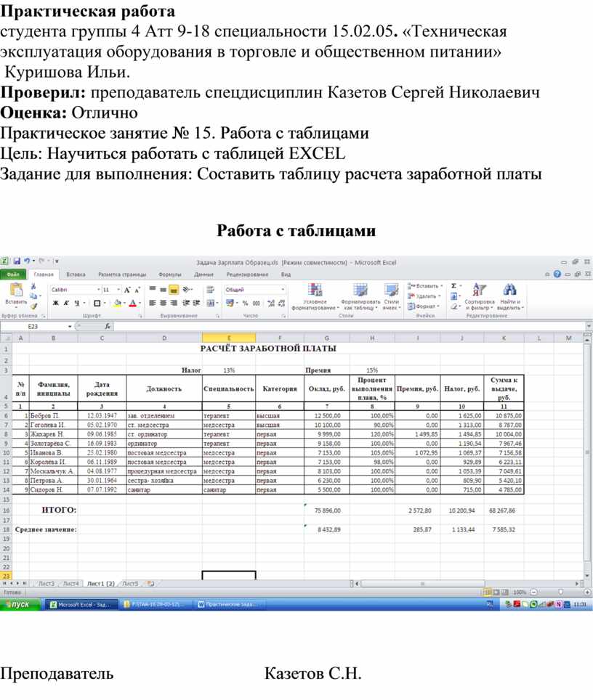Apply borders using the borders icon
Screen dimensions: 593x700
[97, 303]
